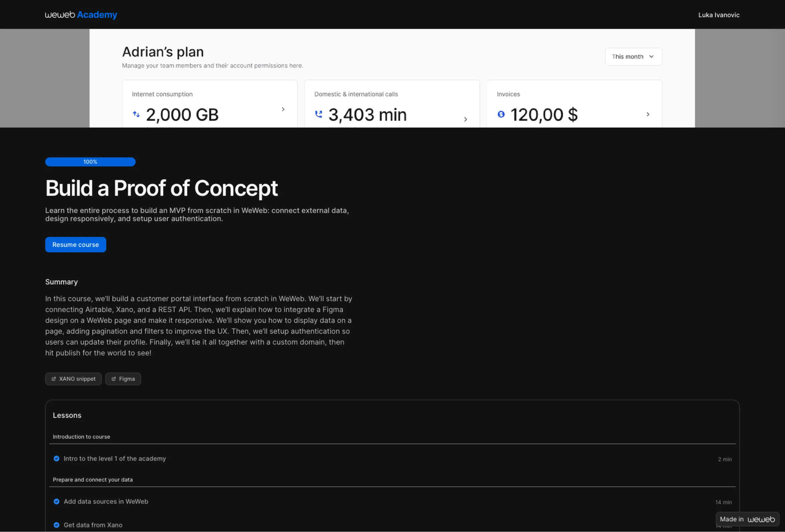Toggle checkmark for Add data sources lesson
Screen dimensions: 785x532
click(56, 502)
